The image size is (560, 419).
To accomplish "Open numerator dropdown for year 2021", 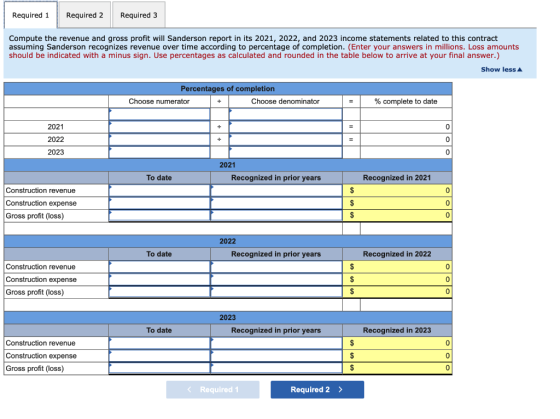I will pyautogui.click(x=159, y=127).
